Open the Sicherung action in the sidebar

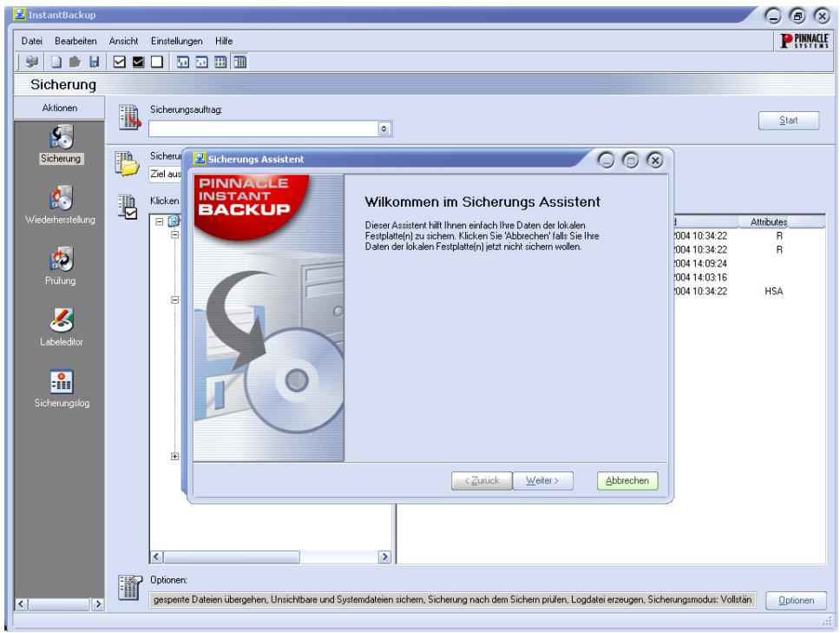click(61, 143)
